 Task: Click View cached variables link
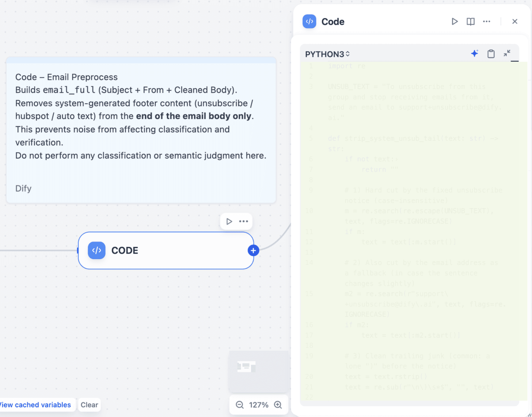click(35, 405)
